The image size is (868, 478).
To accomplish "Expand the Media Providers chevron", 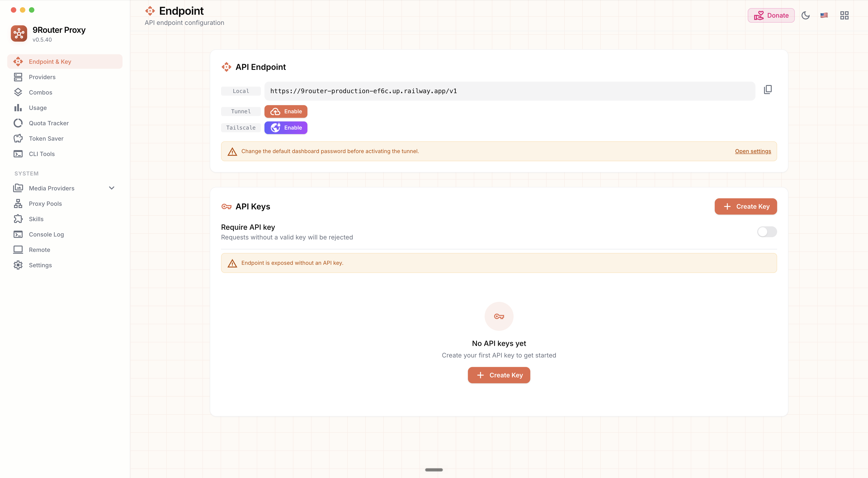I will (111, 188).
